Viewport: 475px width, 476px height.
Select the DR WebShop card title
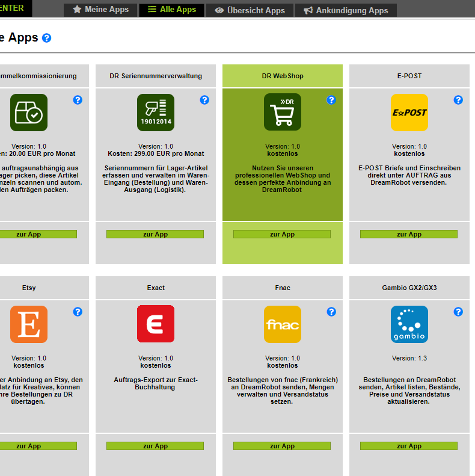[x=283, y=76]
